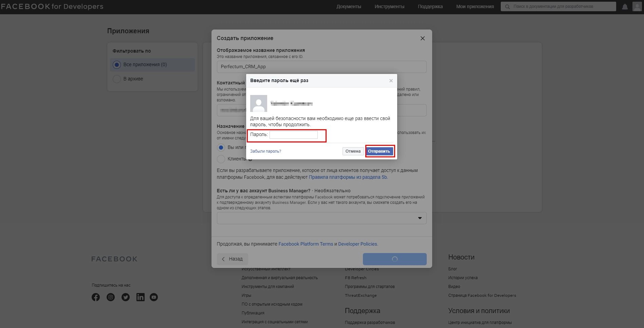Expand the Business Manager account dropdown
The width and height of the screenshot is (644, 328).
point(321,218)
